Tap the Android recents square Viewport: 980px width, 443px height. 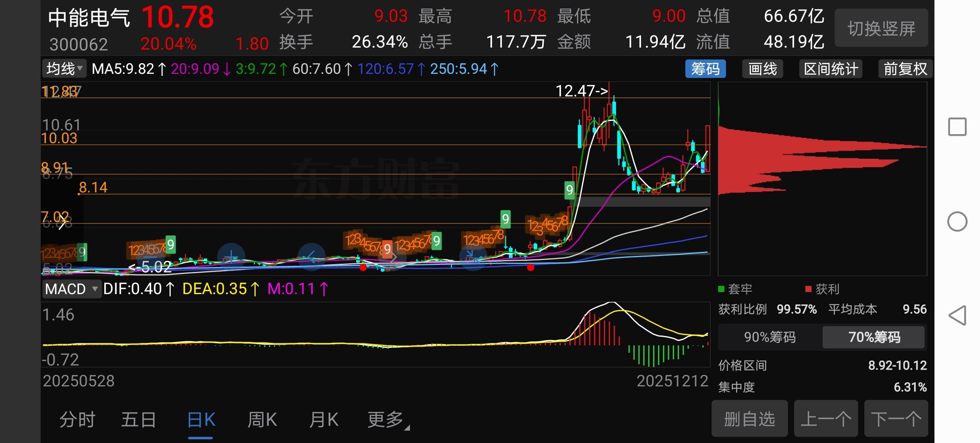click(x=957, y=127)
